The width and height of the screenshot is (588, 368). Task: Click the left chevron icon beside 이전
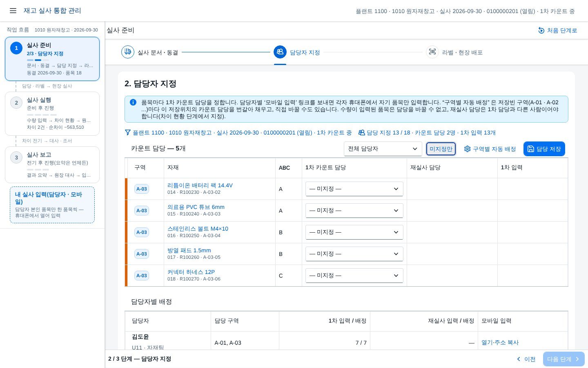coord(519,359)
